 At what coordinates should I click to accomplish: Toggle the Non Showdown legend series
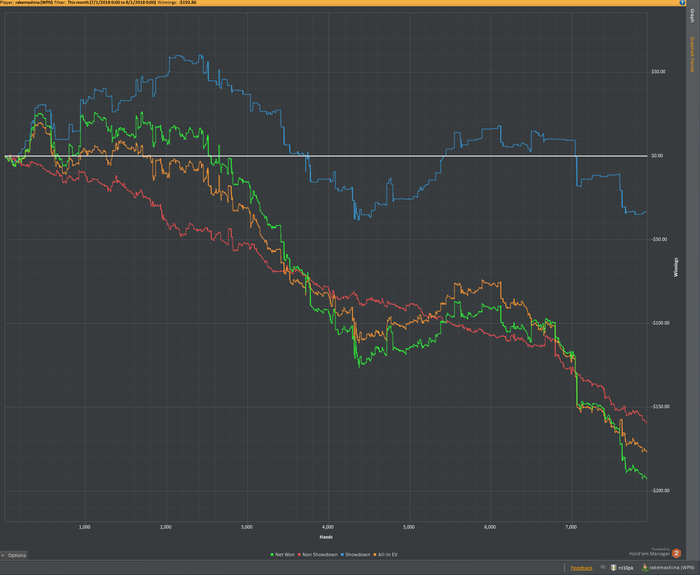pyautogui.click(x=317, y=554)
